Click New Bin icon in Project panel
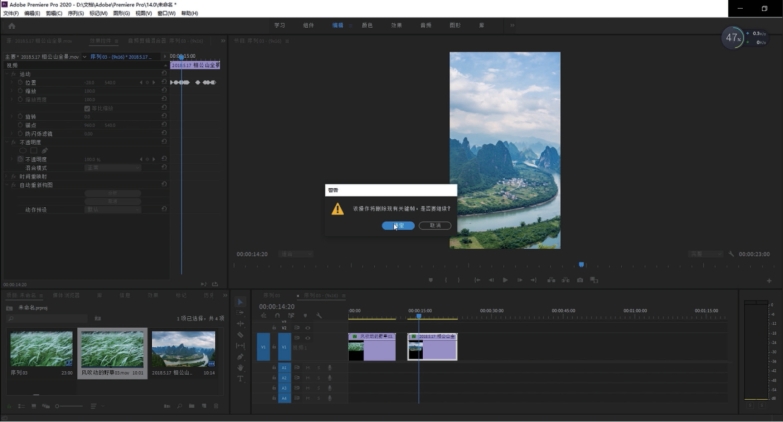 click(192, 406)
